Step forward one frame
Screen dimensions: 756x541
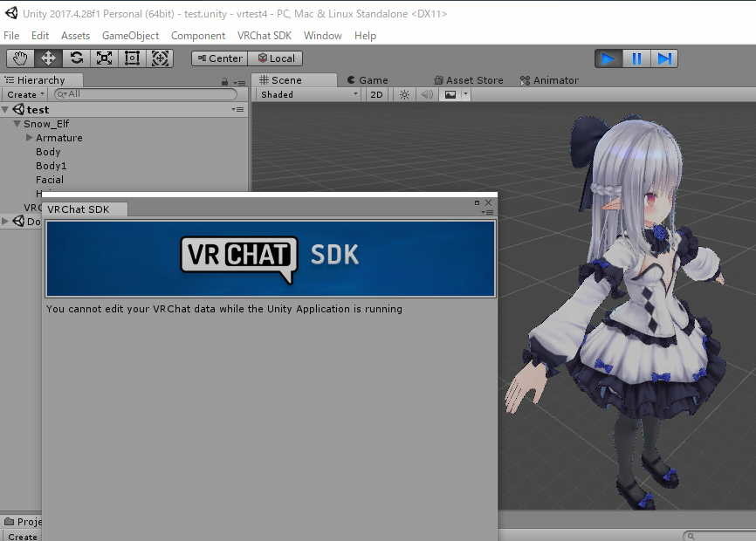[x=664, y=58]
